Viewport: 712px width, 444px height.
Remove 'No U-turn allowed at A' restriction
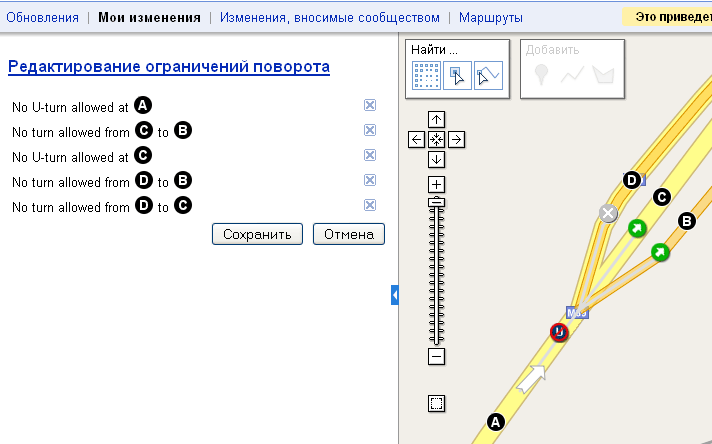point(370,105)
